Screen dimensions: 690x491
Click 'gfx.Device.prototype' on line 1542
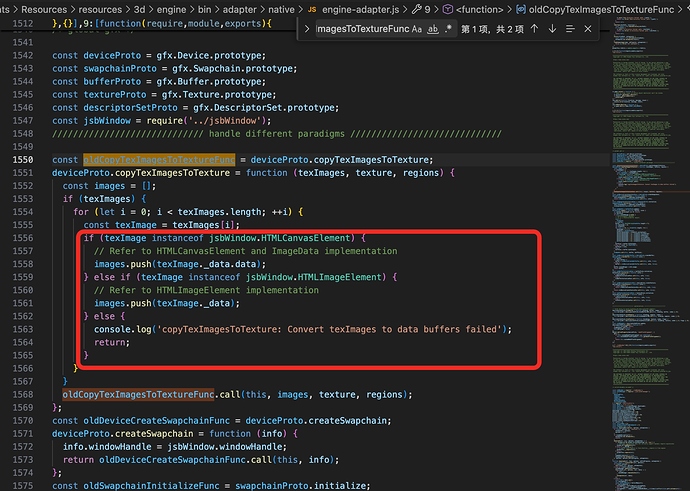(211, 55)
